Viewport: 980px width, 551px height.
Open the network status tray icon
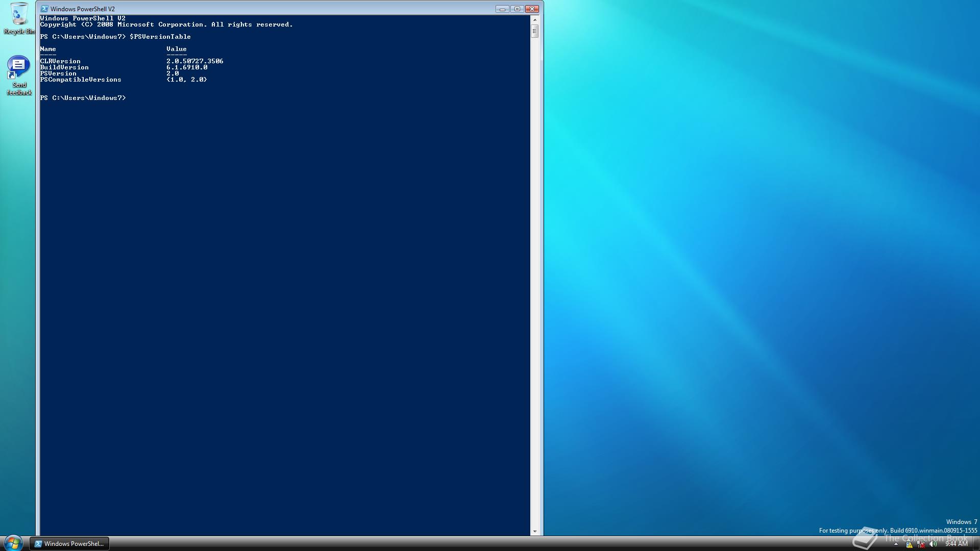(x=921, y=544)
